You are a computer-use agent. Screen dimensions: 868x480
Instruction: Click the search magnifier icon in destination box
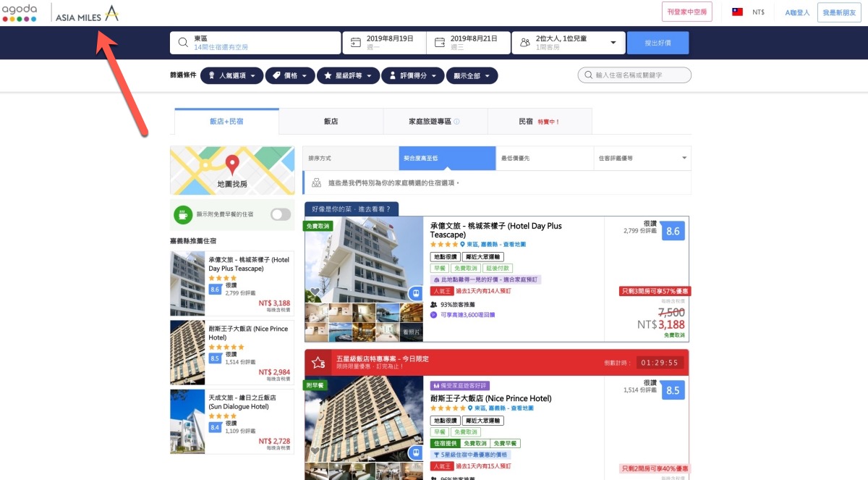click(x=183, y=43)
